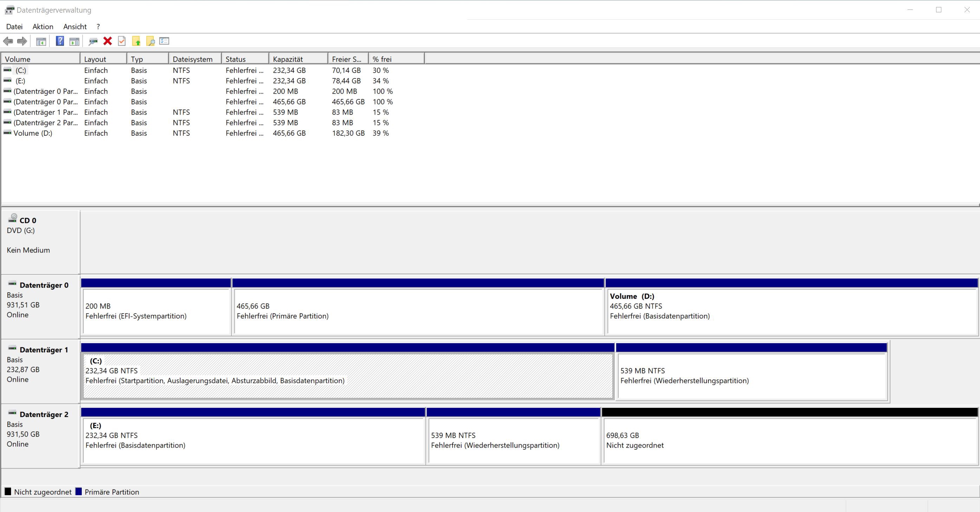This screenshot has width=980, height=512.
Task: Sort by the Kapazität column header
Action: point(299,59)
